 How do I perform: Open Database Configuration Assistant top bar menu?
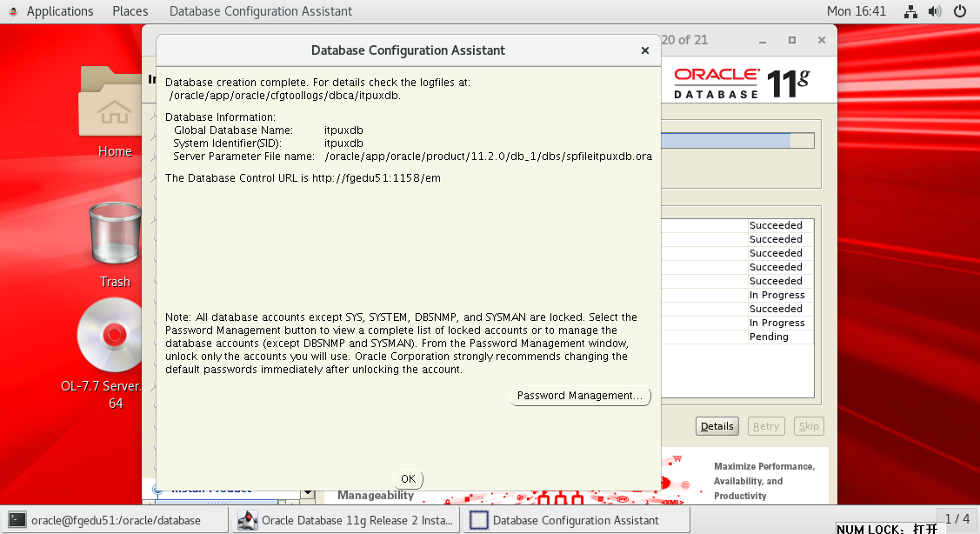pos(261,11)
